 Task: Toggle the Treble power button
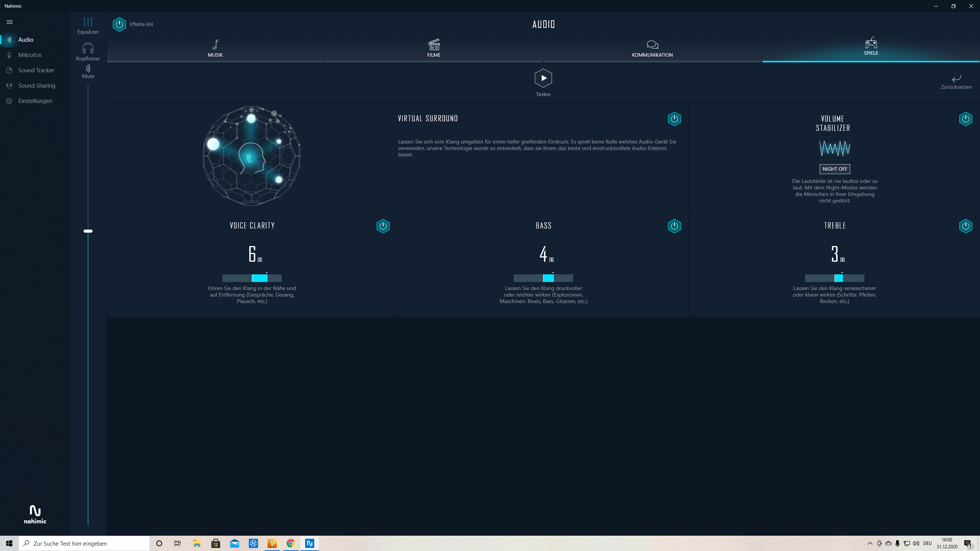point(965,226)
